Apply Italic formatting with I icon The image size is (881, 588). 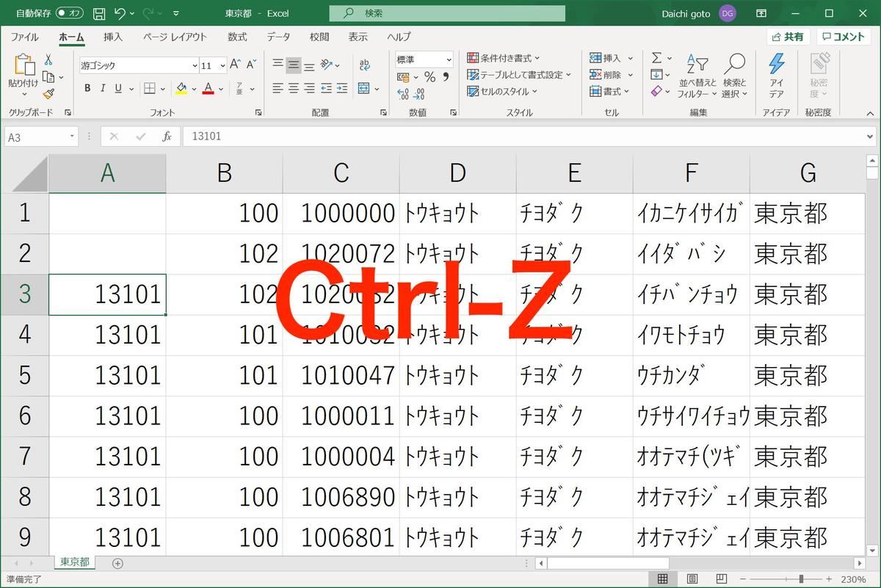(x=104, y=88)
